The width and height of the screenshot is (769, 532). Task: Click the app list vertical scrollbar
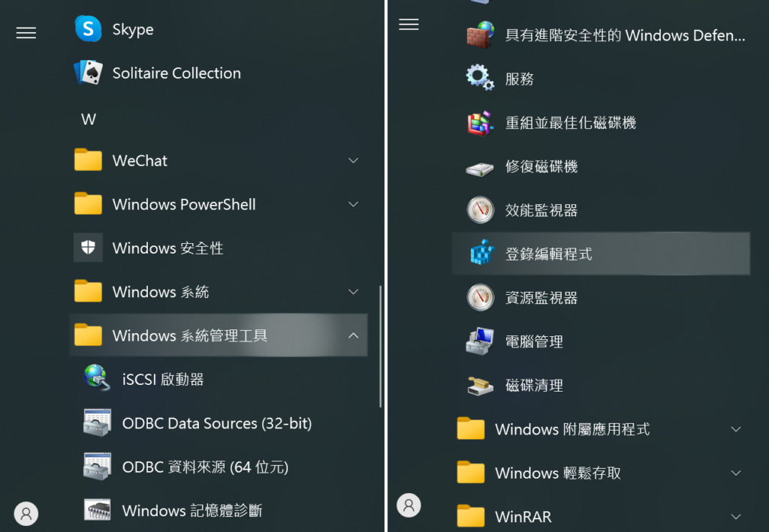point(380,347)
